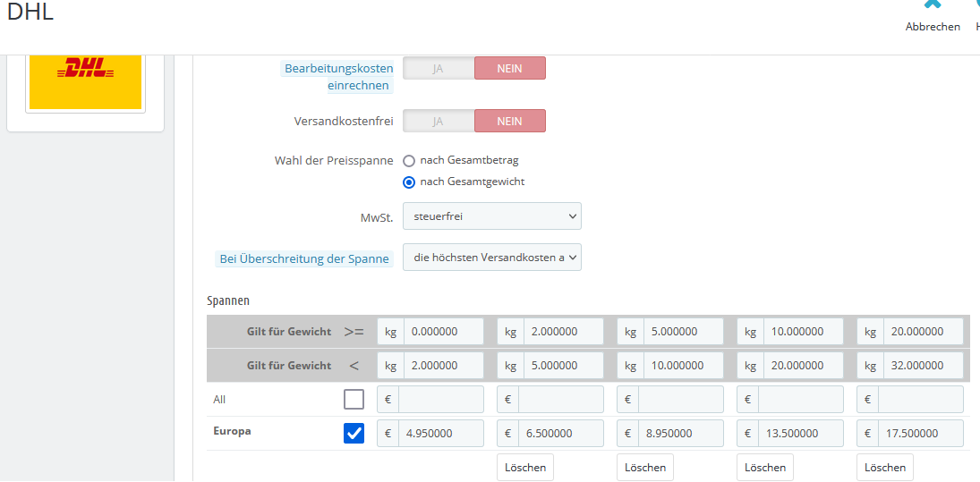The image size is (980, 482).
Task: Open the Bei Überschreitung der Spanne dropdown
Action: pos(492,258)
